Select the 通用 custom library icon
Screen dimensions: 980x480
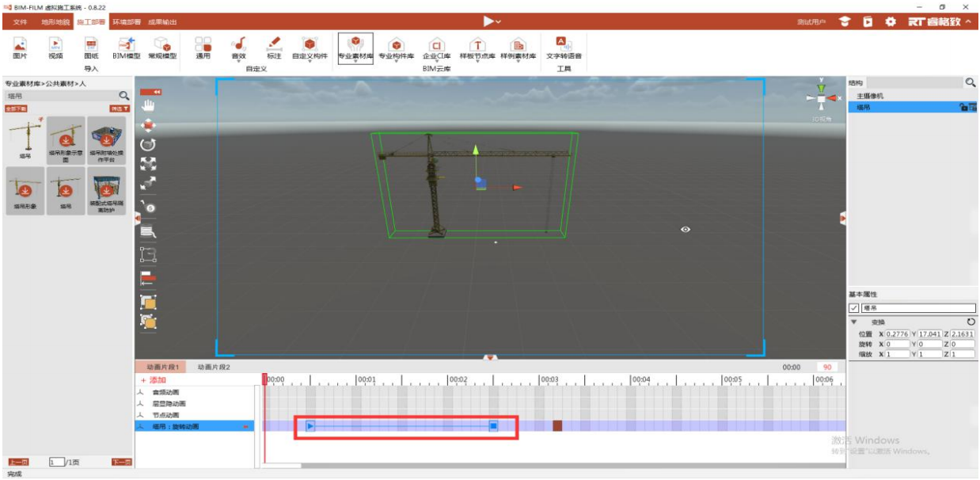203,48
